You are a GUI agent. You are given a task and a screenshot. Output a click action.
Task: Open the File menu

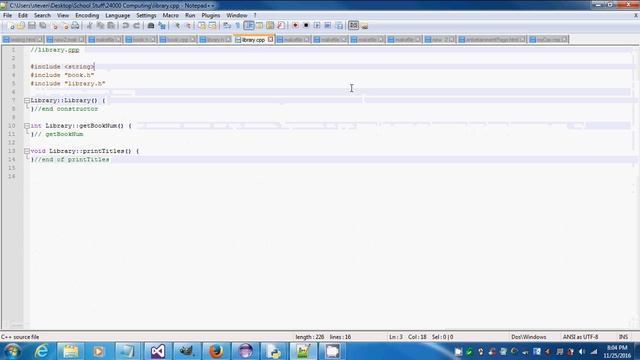point(7,16)
